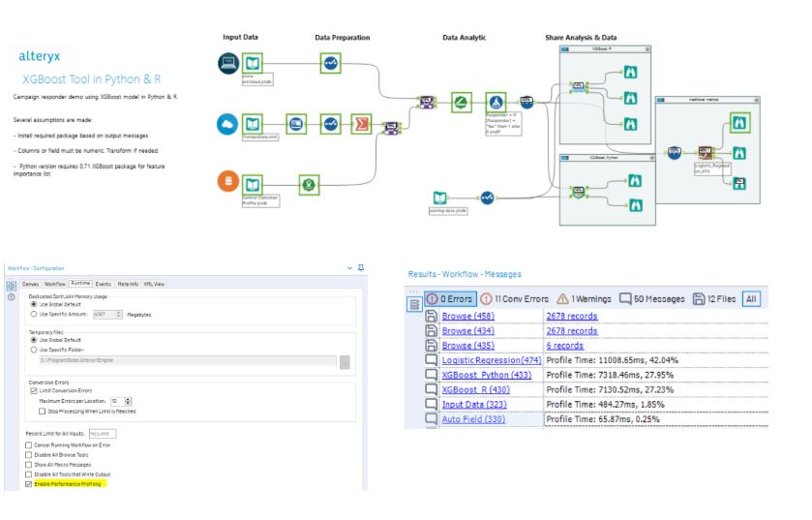Choose Use Specific Amount memory option
This screenshot has width=812, height=520.
tap(34, 315)
